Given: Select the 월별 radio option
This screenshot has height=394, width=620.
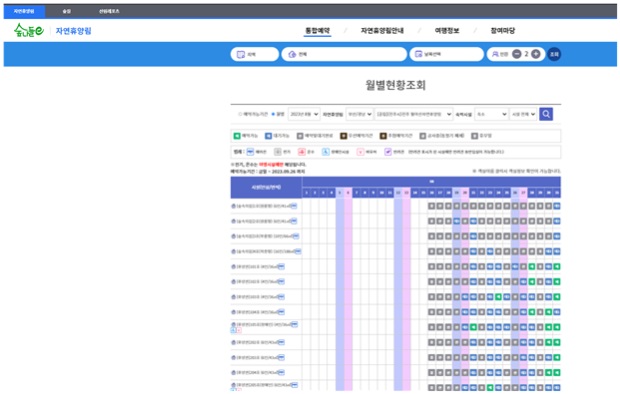Looking at the screenshot, I should click(273, 114).
